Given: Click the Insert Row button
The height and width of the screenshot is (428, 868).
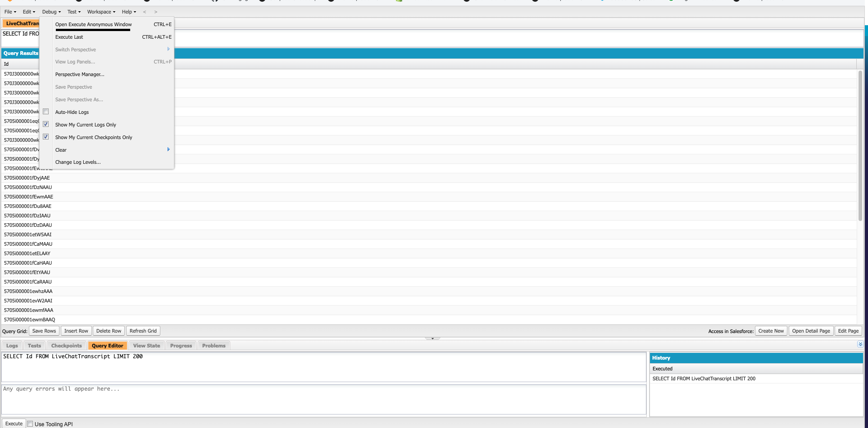Looking at the screenshot, I should (76, 331).
